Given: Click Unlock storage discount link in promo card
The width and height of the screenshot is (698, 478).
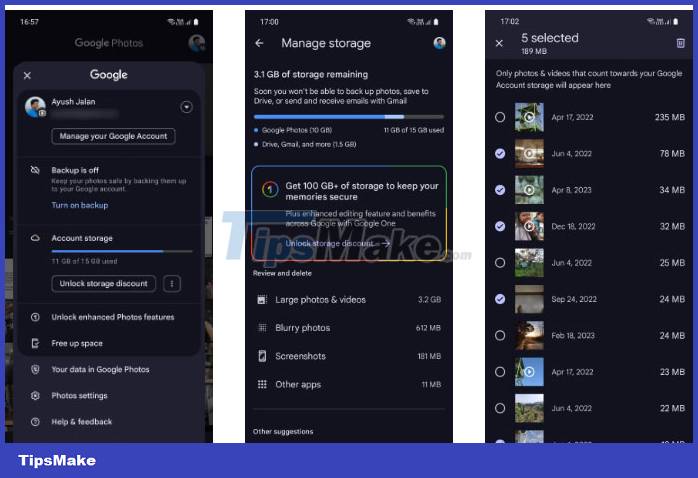Looking at the screenshot, I should [338, 243].
